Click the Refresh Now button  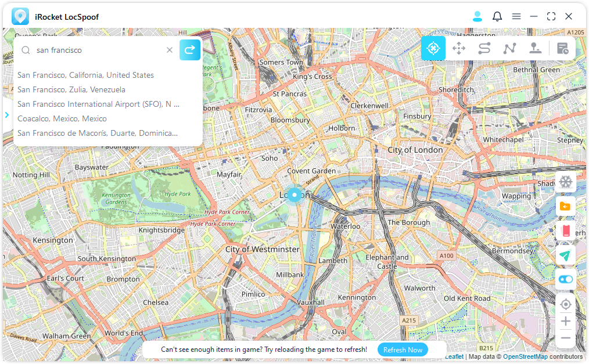403,349
